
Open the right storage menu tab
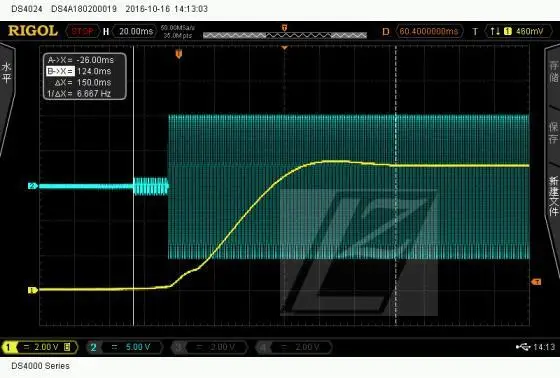(x=553, y=71)
